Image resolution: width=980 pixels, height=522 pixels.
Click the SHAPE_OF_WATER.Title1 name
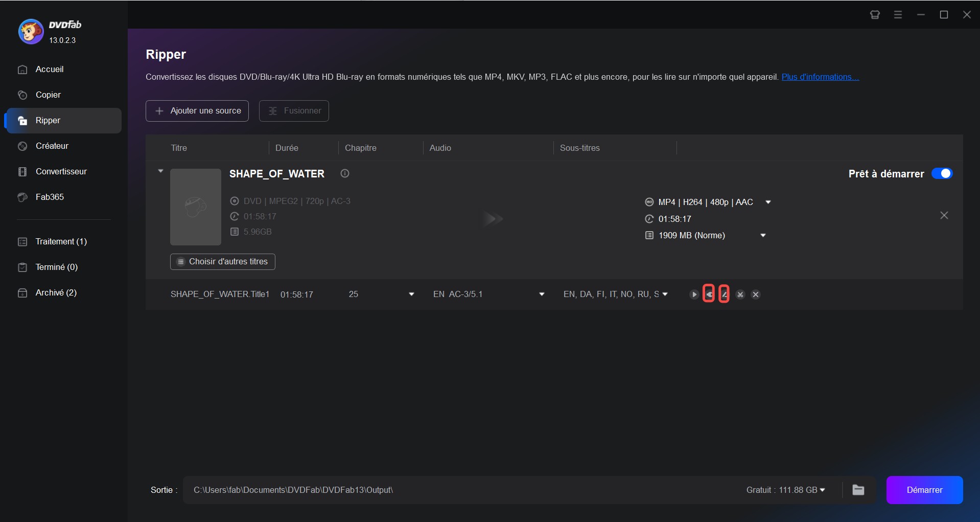click(x=220, y=294)
